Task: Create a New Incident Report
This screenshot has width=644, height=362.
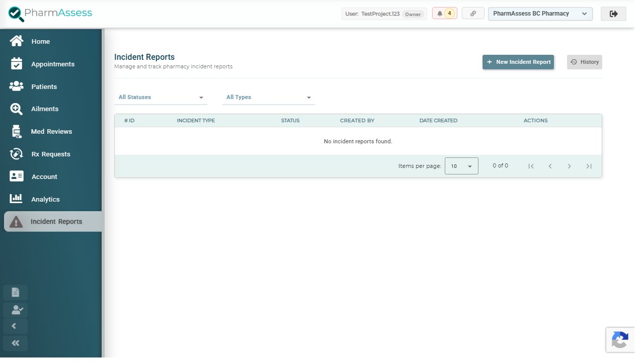Action: [518, 62]
